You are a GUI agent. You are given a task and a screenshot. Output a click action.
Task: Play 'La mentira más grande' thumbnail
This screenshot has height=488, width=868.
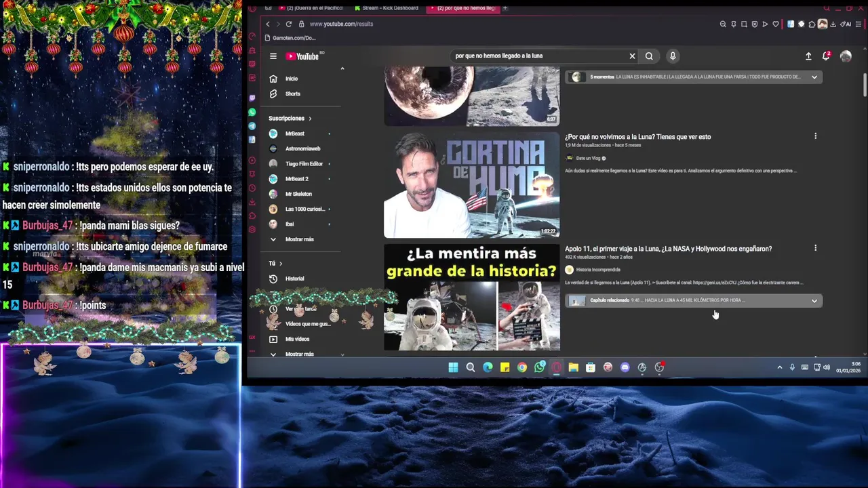pyautogui.click(x=472, y=297)
